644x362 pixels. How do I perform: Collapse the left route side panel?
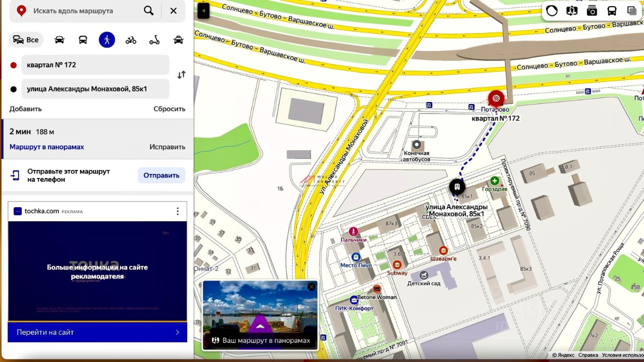[x=203, y=11]
